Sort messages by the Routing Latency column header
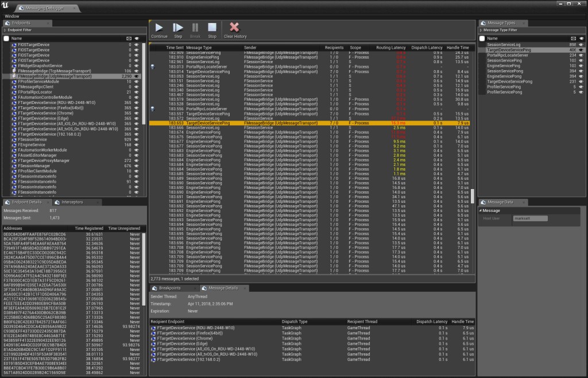588x378 pixels. [390, 48]
